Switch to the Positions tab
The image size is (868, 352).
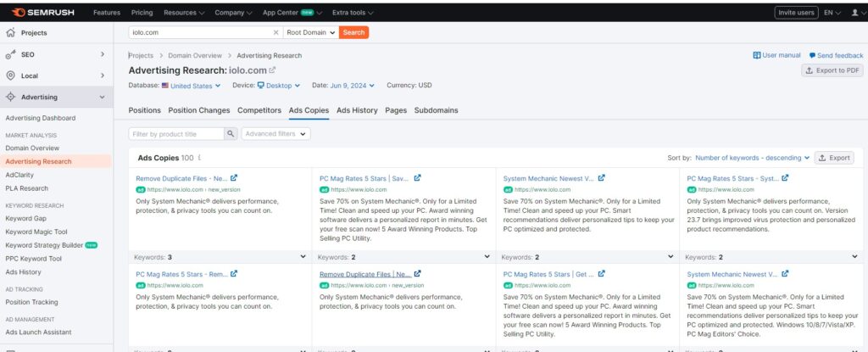tap(144, 110)
